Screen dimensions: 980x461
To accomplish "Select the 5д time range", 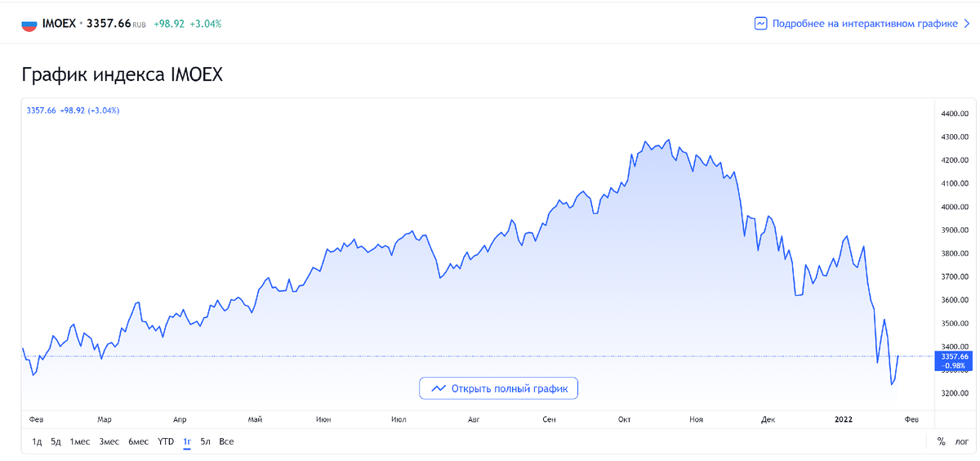I will click(56, 441).
